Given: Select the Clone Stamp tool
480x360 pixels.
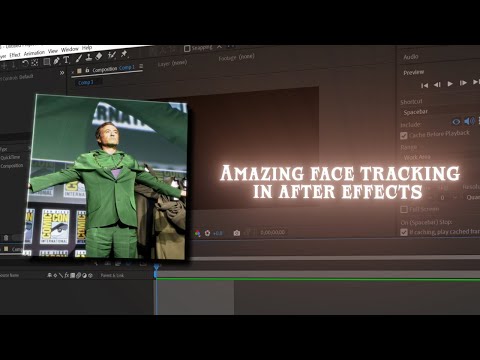Looking at the screenshot, I should tap(89, 57).
